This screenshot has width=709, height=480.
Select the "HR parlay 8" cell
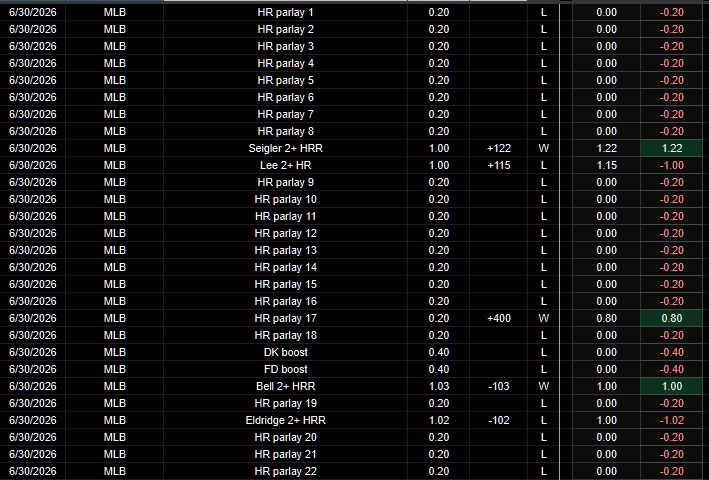(x=285, y=132)
